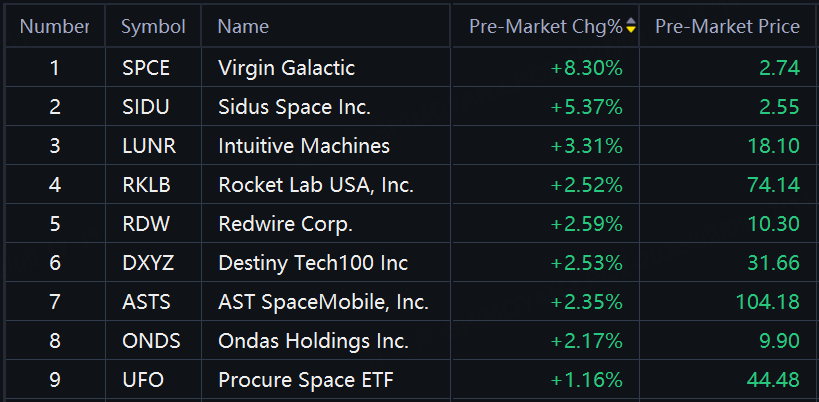The image size is (819, 402).
Task: Select Intuitive Machines stock name
Action: coord(304,146)
